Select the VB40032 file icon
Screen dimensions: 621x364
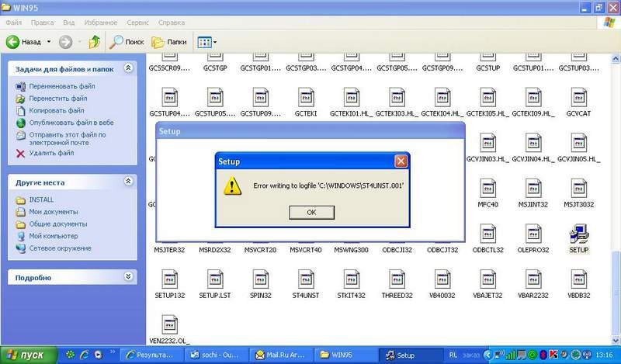(442, 279)
